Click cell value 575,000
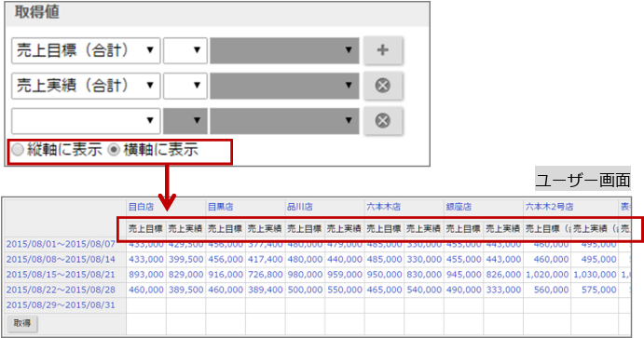This screenshot has width=644, height=338. click(599, 290)
